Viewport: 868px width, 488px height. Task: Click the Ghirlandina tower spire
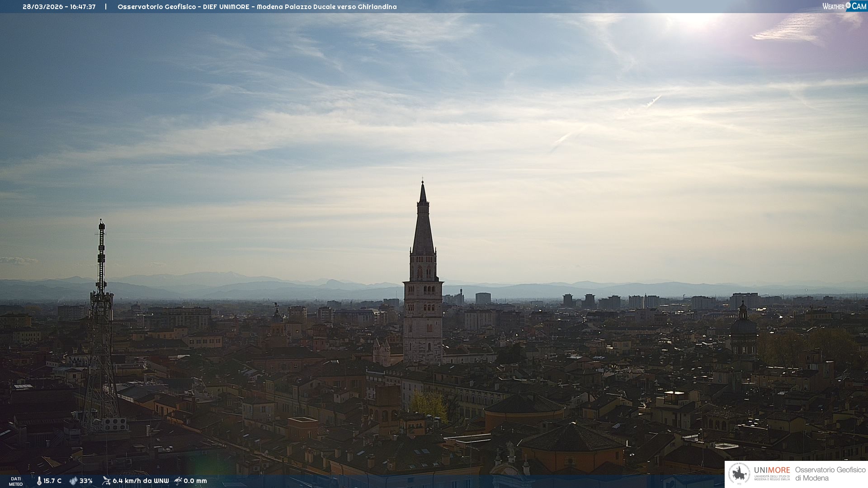point(423,226)
